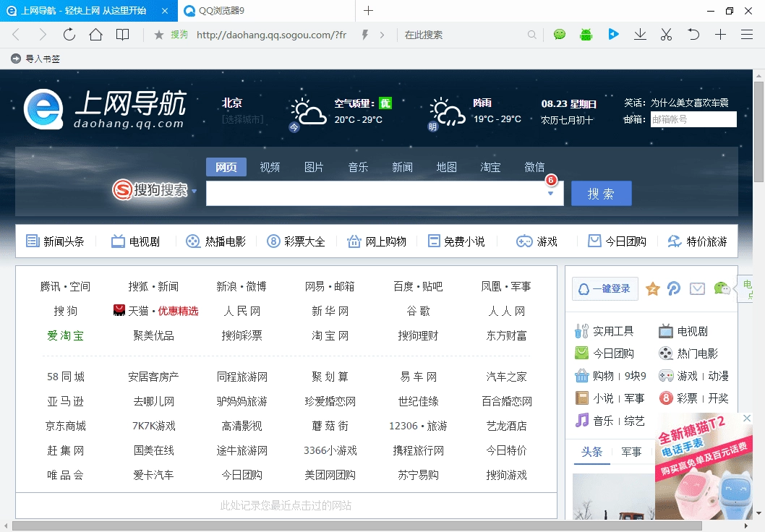
Task: Open a new tab with plus button
Action: tap(368, 10)
